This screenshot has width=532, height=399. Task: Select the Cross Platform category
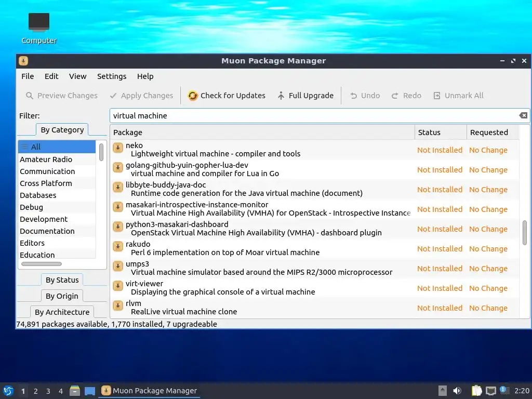coord(57,183)
